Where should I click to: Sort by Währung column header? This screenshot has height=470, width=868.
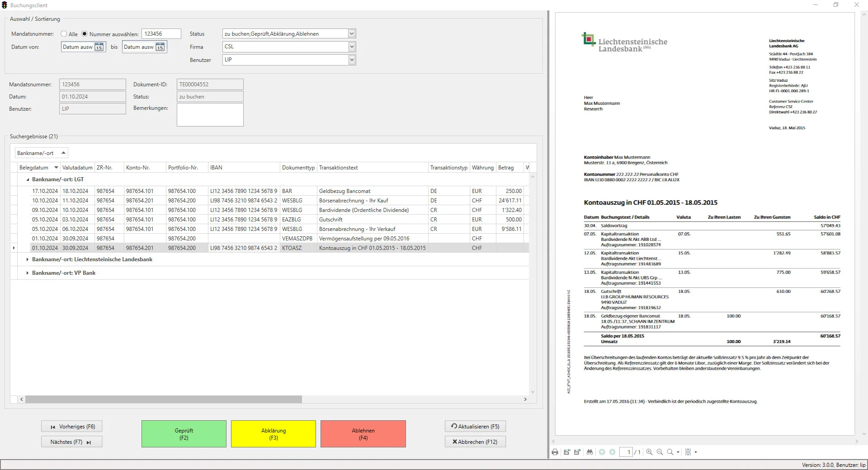click(483, 168)
